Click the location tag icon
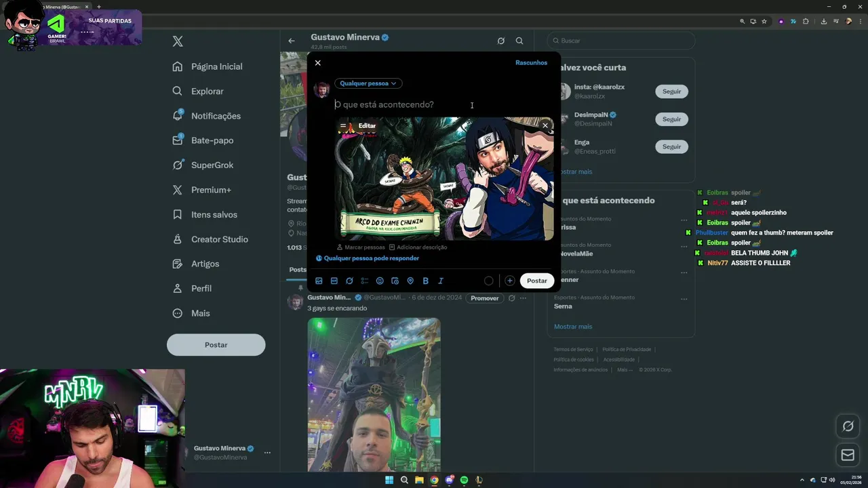 click(410, 281)
